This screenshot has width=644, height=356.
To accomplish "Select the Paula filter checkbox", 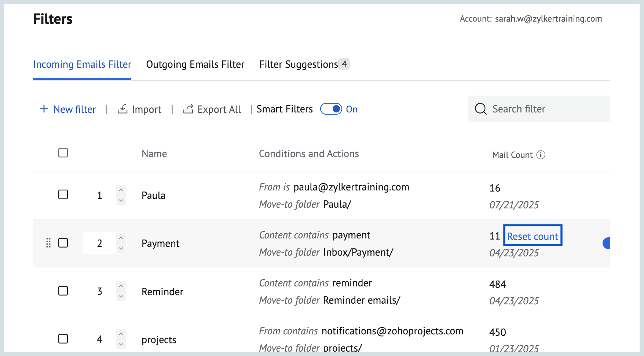I will point(63,194).
